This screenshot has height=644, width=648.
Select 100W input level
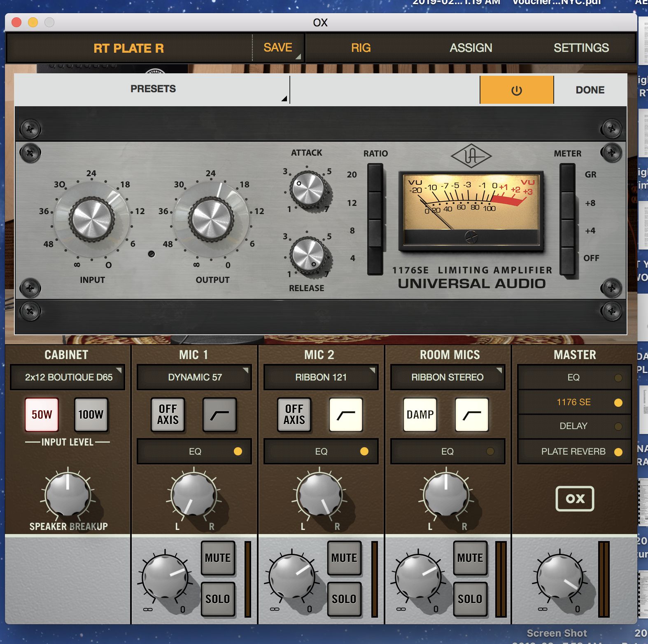(91, 415)
